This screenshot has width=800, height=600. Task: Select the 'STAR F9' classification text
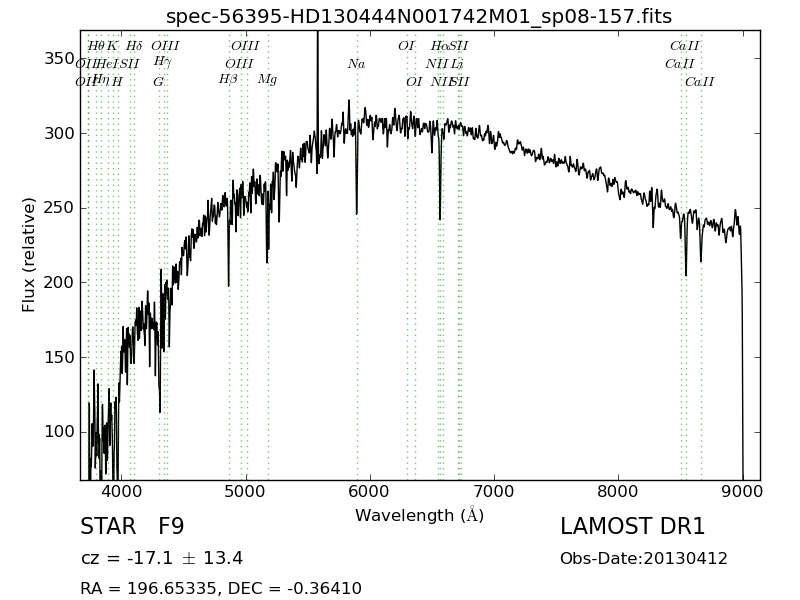(x=132, y=526)
